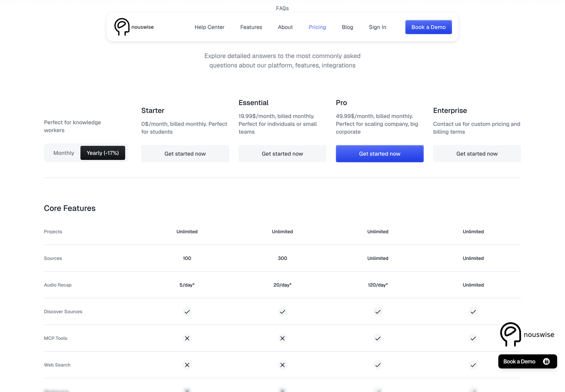This screenshot has height=392, width=565.
Task: Go to Features in the navbar
Action: (251, 27)
